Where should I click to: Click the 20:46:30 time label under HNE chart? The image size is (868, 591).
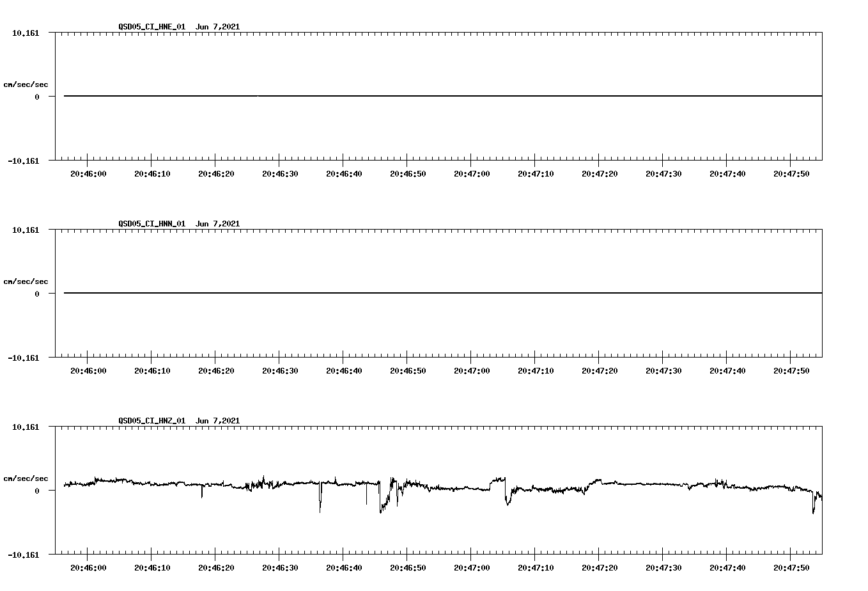280,174
